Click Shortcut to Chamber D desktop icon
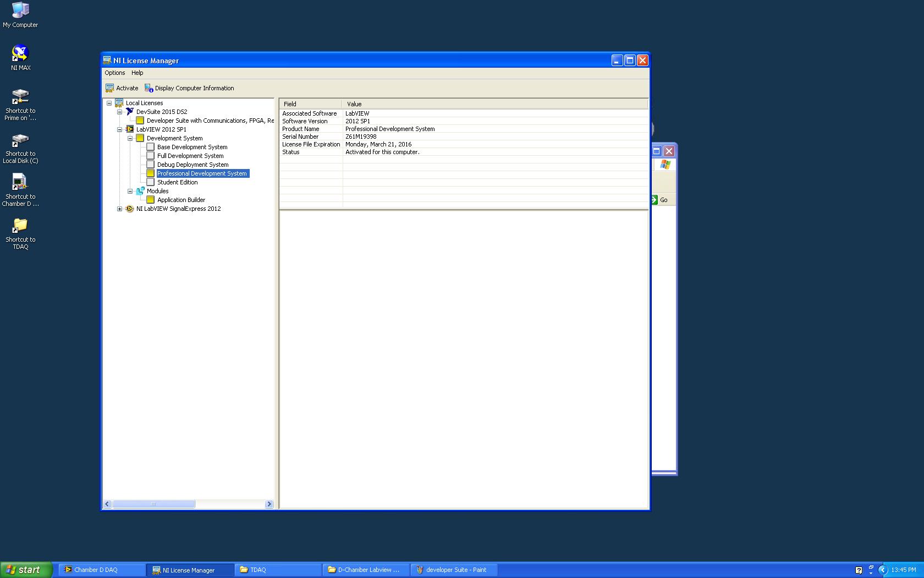This screenshot has height=578, width=924. (19, 182)
